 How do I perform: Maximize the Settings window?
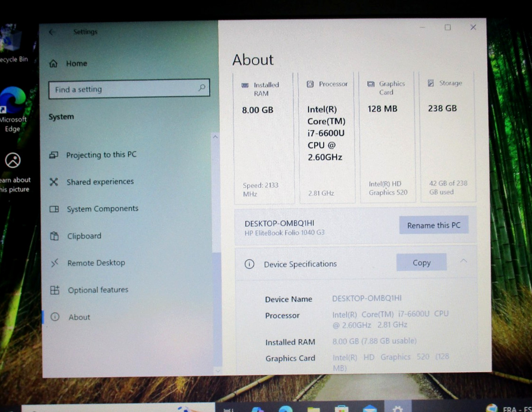448,27
